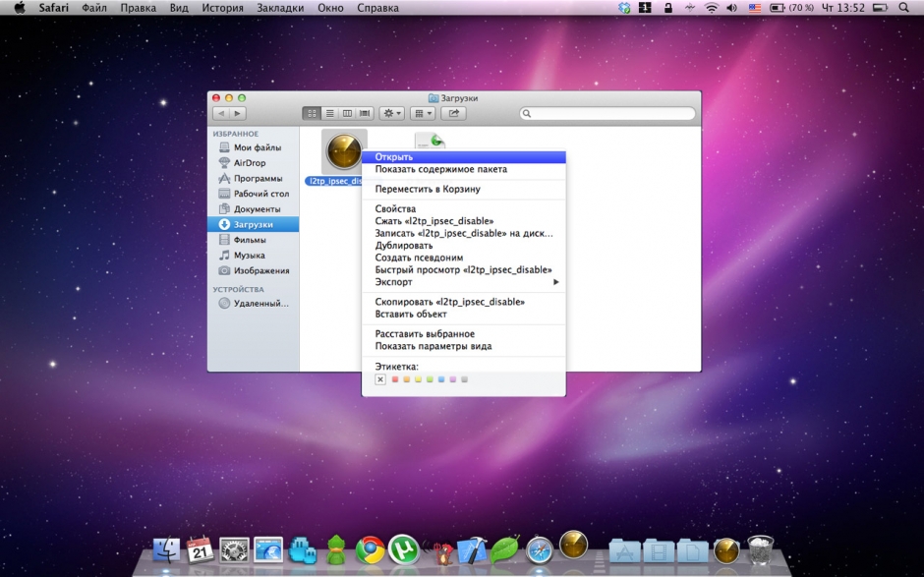Screen dimensions: 924x577
Task: Open the Trash in the Dock
Action: [x=760, y=549]
